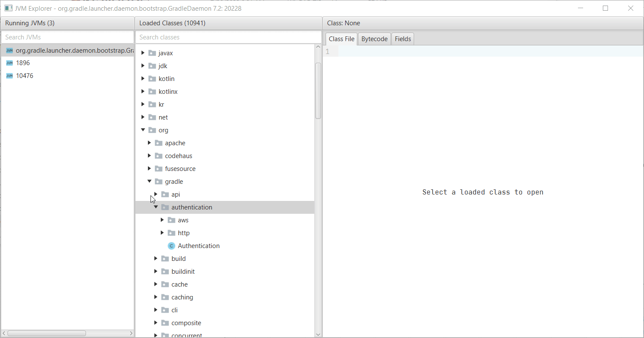Image resolution: width=644 pixels, height=338 pixels.
Task: Expand the kotlin package node
Action: tap(143, 78)
